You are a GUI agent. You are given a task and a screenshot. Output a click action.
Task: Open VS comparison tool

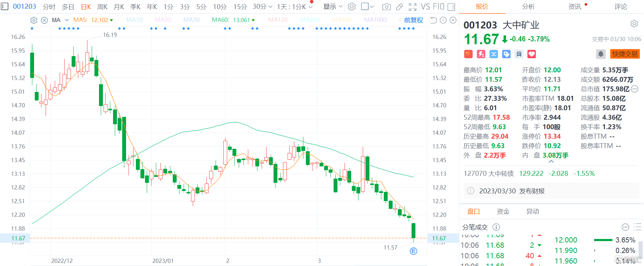tap(425, 6)
